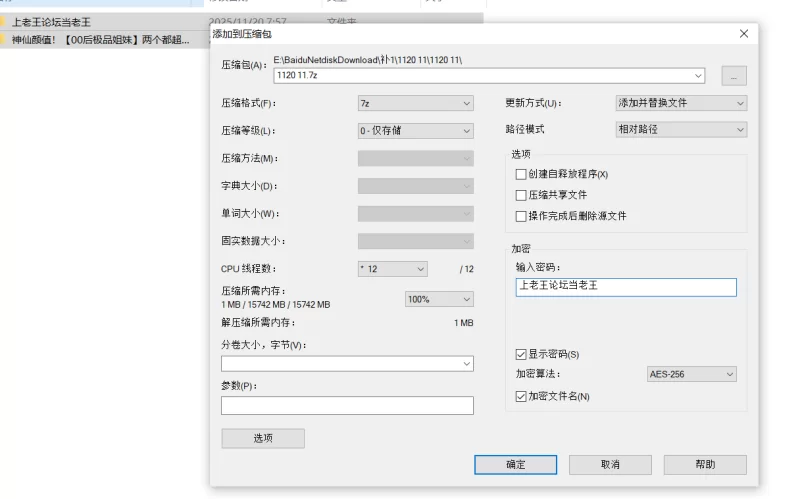Click the disabled 单词大小 dropdown
Screen dimensions: 800x499
click(x=415, y=213)
